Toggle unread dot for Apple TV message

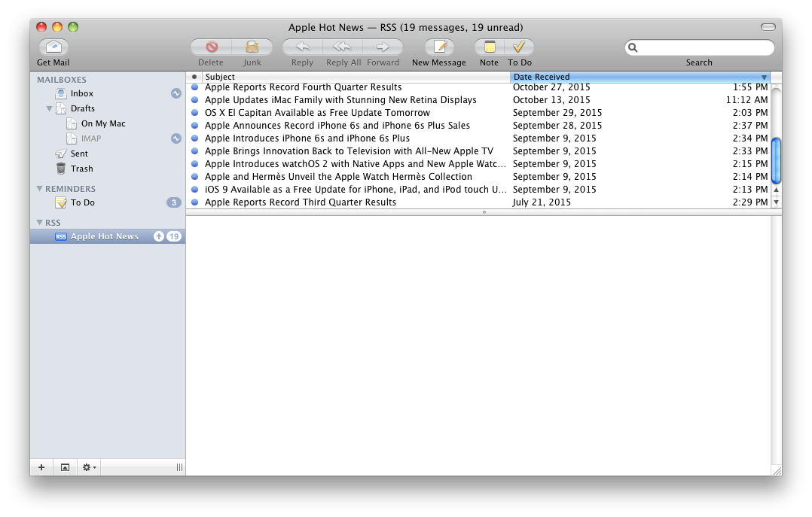tap(194, 151)
